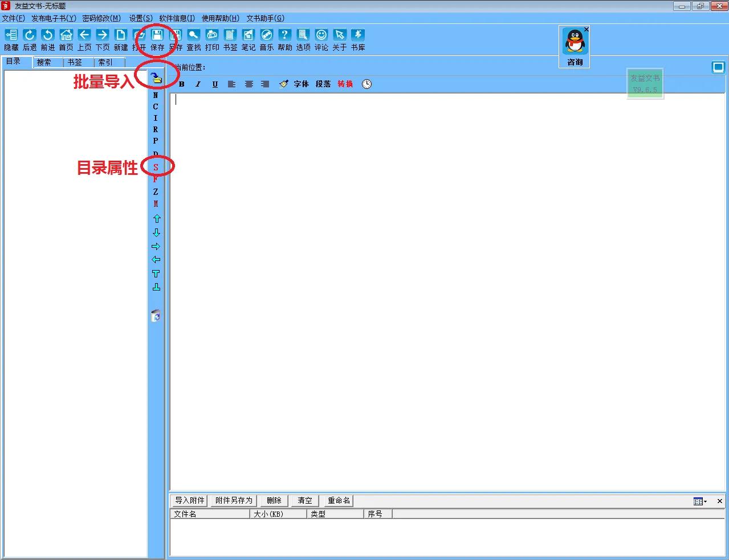Click the R button in vertical toolbar
The height and width of the screenshot is (560, 729).
click(x=156, y=129)
